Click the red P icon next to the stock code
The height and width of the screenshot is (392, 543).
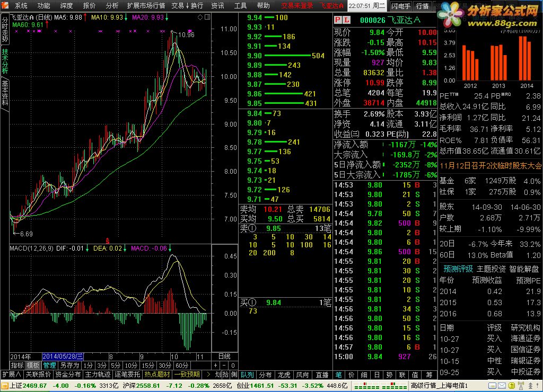point(338,20)
